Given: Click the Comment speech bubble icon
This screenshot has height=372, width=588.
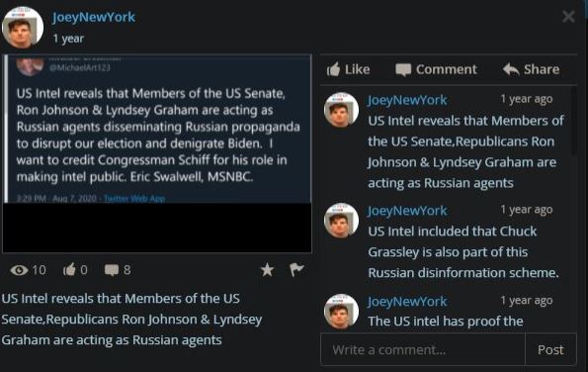Looking at the screenshot, I should (403, 70).
